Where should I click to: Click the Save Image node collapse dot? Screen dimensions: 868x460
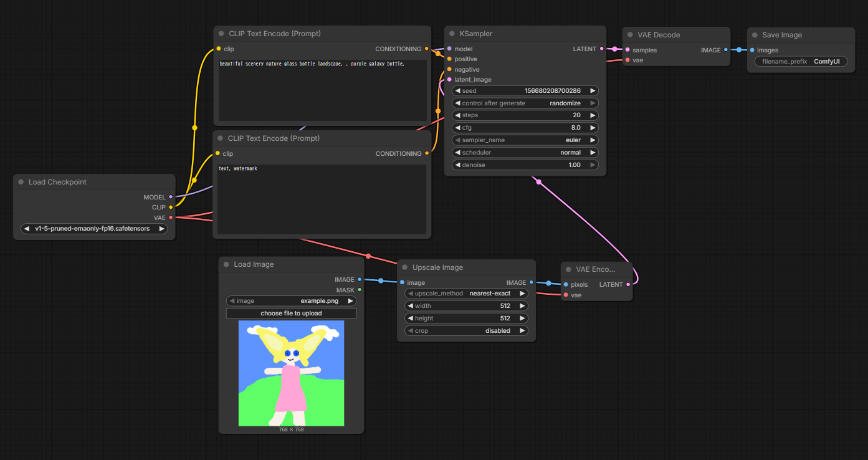pos(755,35)
